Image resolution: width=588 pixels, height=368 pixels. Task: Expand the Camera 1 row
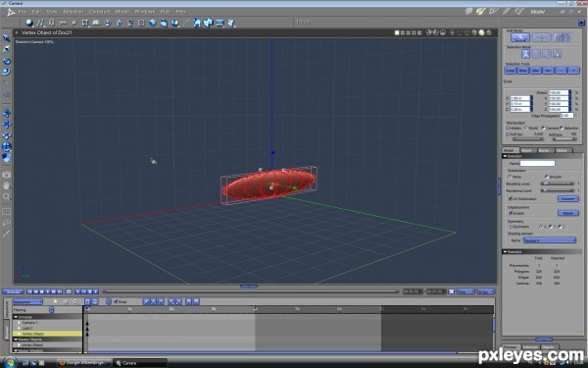point(20,323)
